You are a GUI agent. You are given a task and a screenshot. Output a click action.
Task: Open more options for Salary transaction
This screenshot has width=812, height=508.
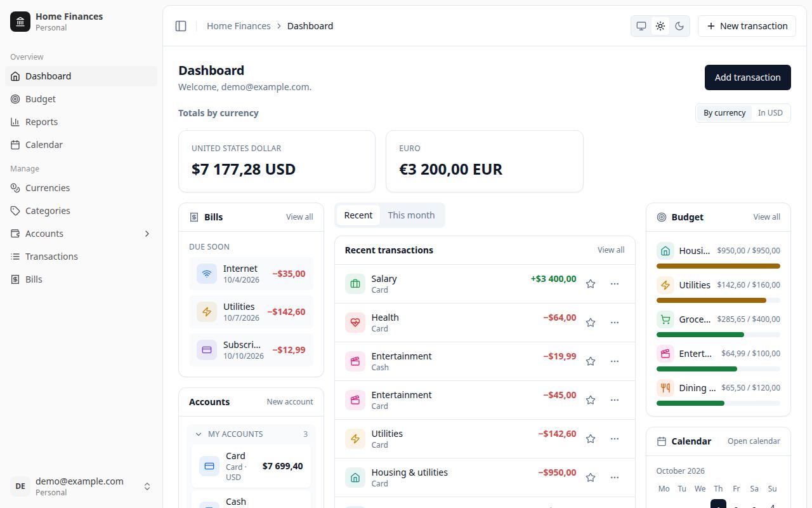(x=614, y=284)
